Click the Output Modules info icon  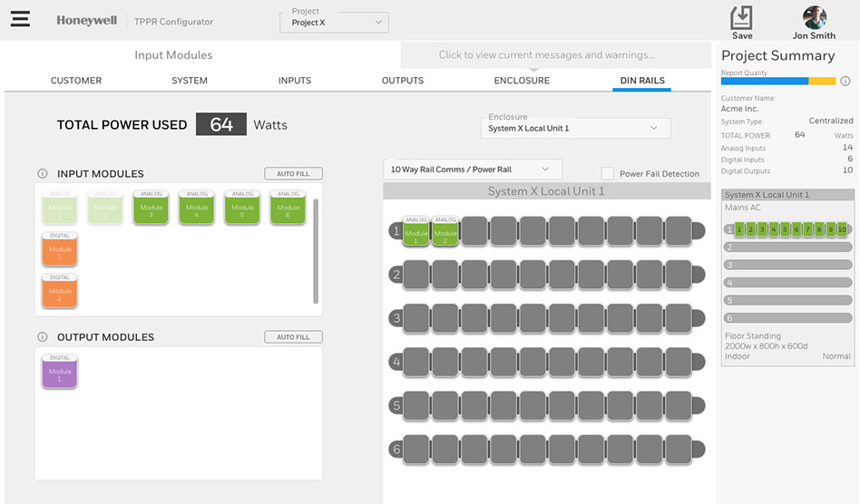click(42, 337)
